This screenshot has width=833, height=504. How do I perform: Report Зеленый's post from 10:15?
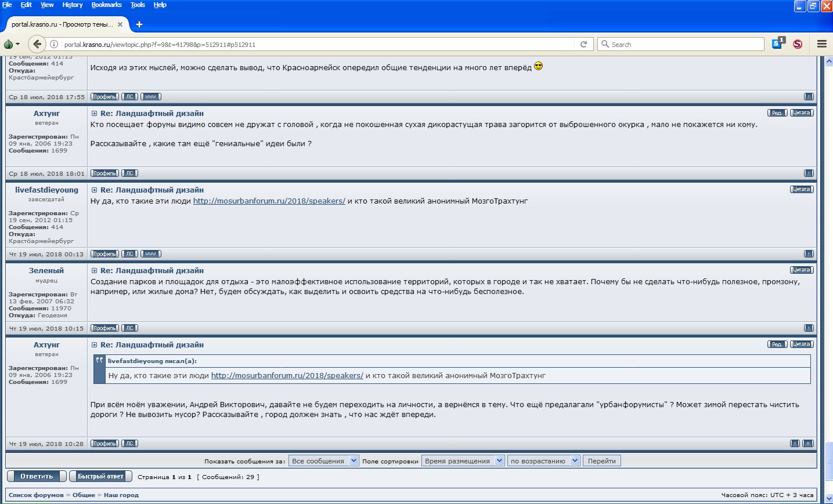tap(809, 328)
